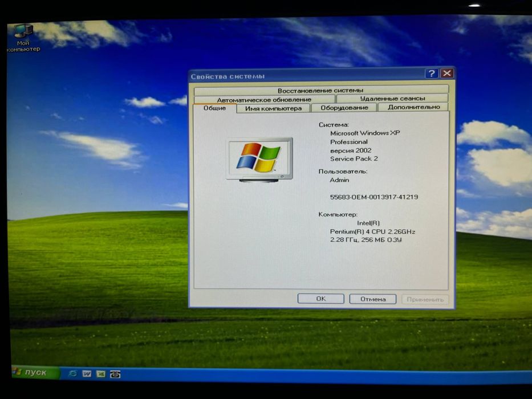Open the Мой компьютер desktop icon
532x399 pixels.
click(23, 38)
